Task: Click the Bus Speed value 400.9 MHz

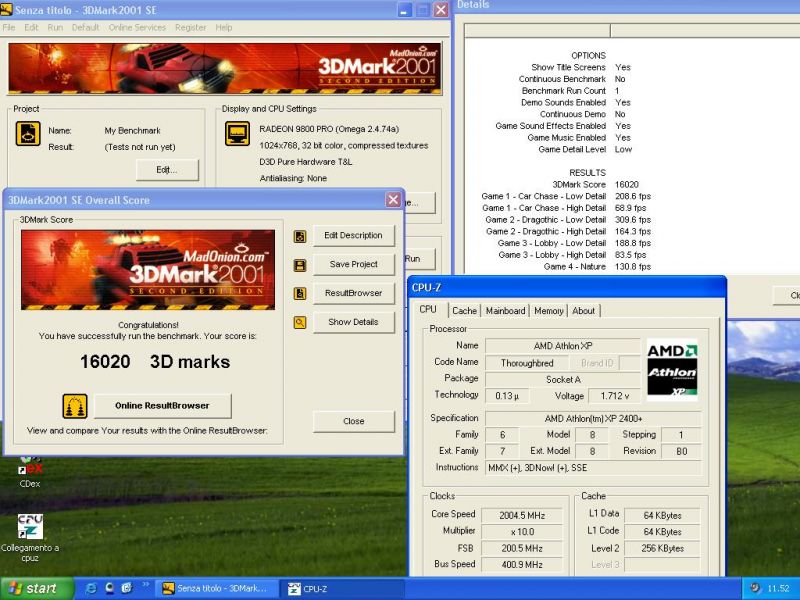Action: [522, 565]
